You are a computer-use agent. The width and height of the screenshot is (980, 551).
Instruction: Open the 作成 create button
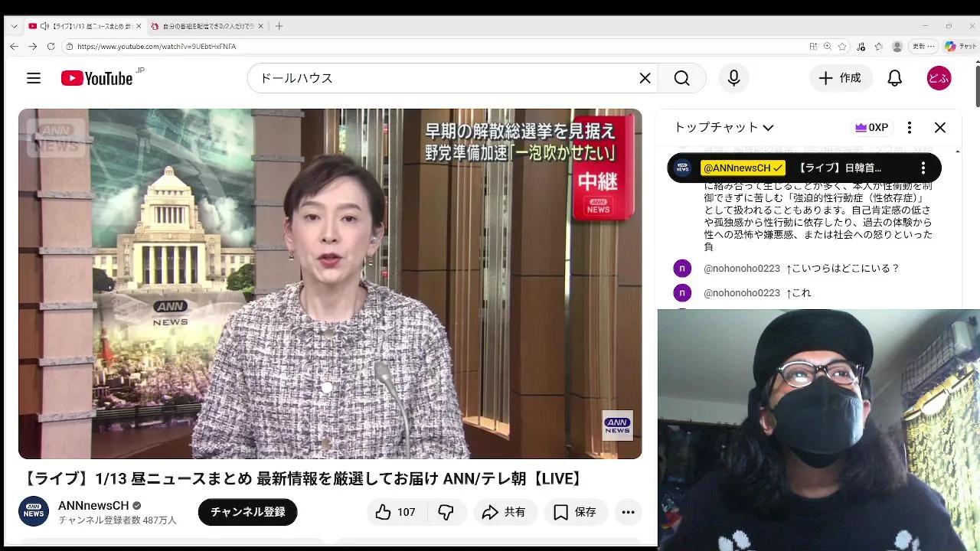(x=841, y=78)
